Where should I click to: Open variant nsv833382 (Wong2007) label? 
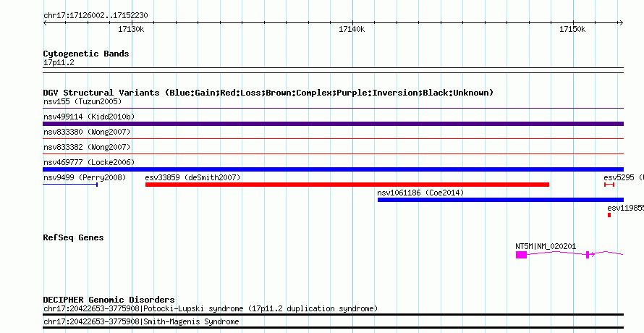[x=87, y=147]
